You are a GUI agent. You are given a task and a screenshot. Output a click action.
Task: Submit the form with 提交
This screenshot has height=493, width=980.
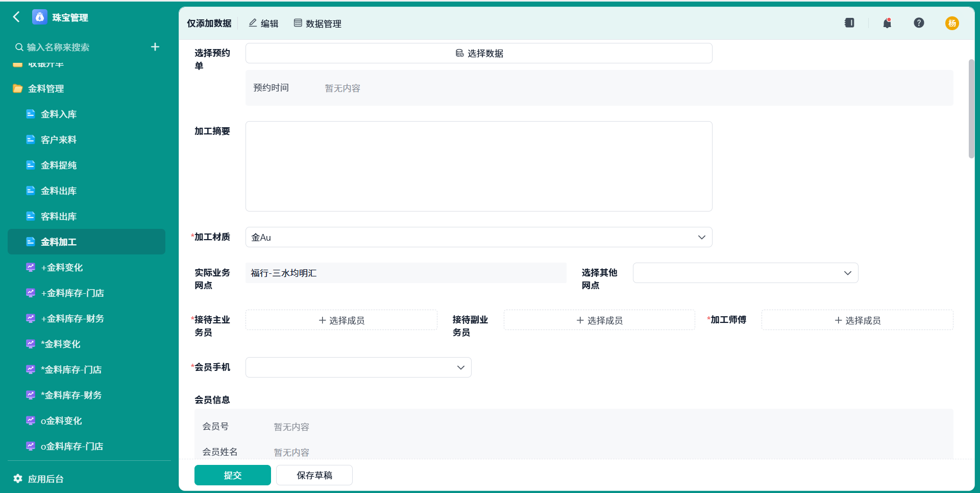pyautogui.click(x=233, y=475)
